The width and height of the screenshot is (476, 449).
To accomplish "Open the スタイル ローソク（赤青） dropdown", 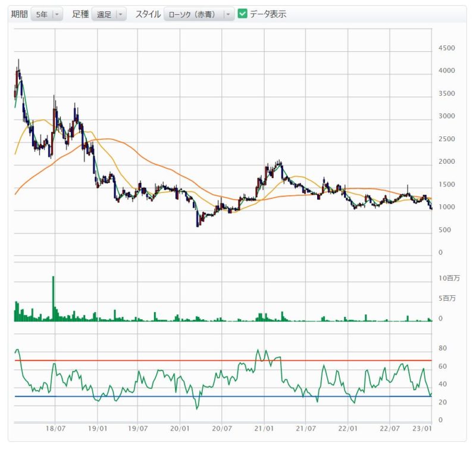I will (199, 14).
